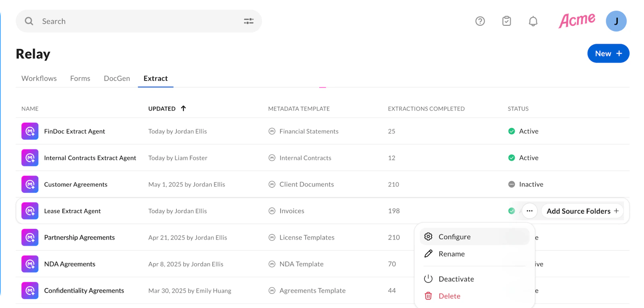The height and width of the screenshot is (308, 644).
Task: Open Lease Extract Agent name
Action: click(x=72, y=211)
